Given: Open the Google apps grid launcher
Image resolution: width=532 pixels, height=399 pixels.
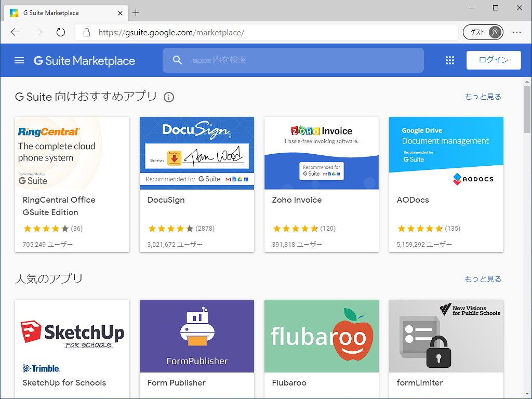Looking at the screenshot, I should 449,60.
